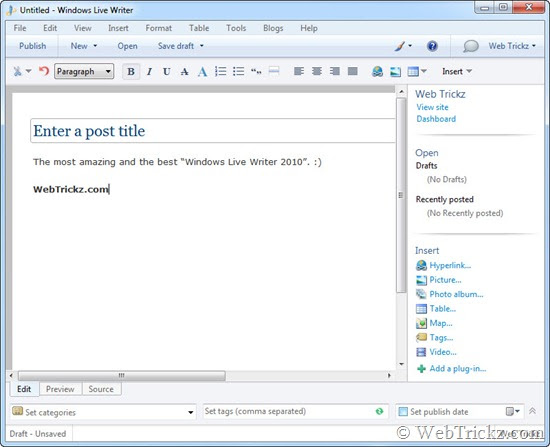The image size is (550, 447).
Task: Open the Tools menu
Action: point(236,28)
